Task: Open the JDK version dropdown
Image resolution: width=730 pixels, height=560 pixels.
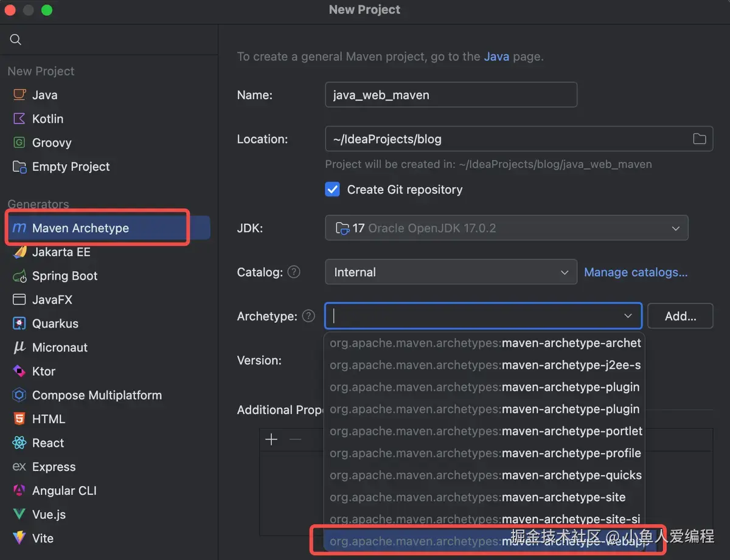Action: 675,229
